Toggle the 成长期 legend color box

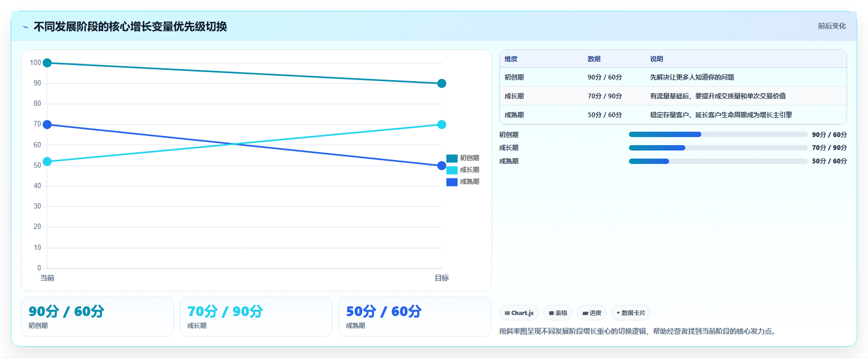[x=452, y=170]
